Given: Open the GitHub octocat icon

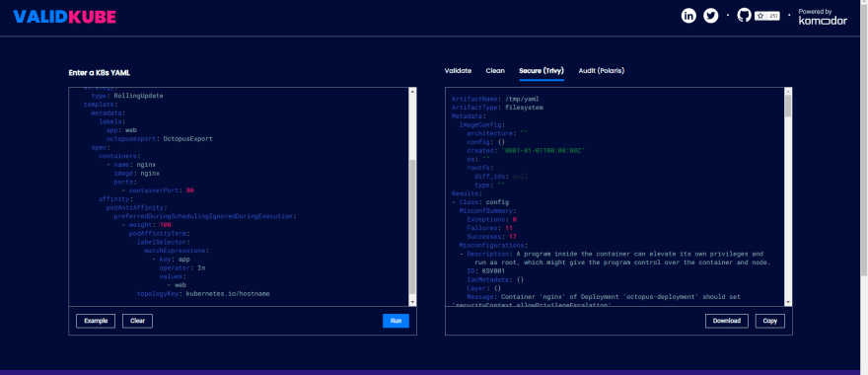Looking at the screenshot, I should [745, 16].
